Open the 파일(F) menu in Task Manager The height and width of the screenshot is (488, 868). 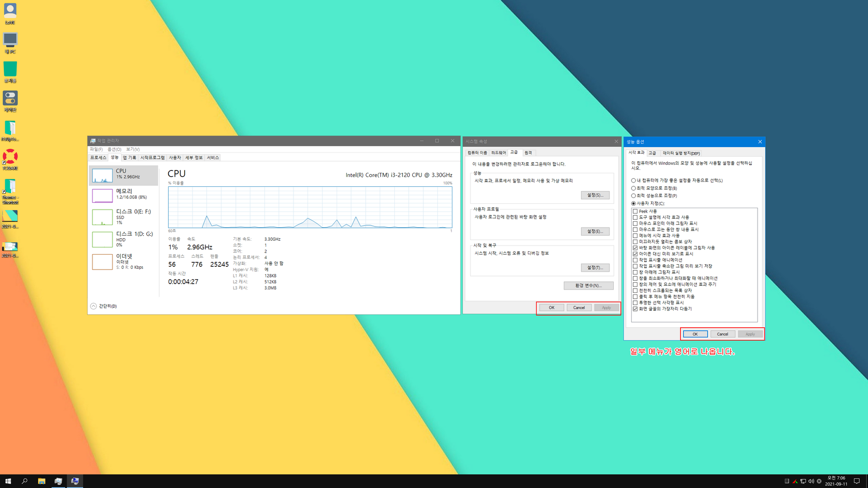click(x=96, y=149)
